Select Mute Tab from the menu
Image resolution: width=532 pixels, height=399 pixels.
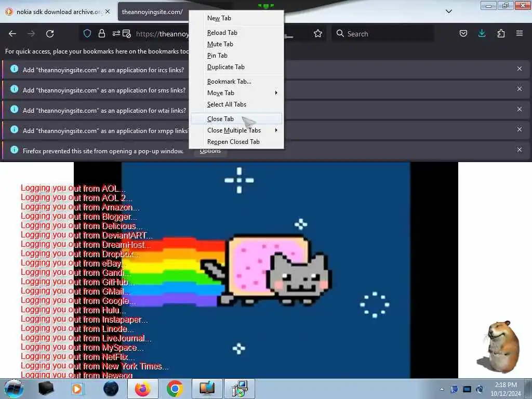tap(236, 44)
